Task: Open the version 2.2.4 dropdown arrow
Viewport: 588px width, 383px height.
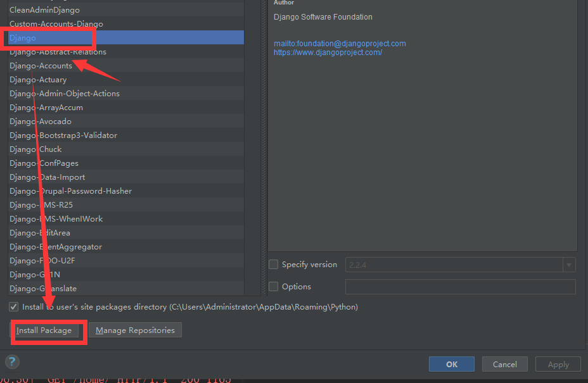Action: tap(569, 265)
